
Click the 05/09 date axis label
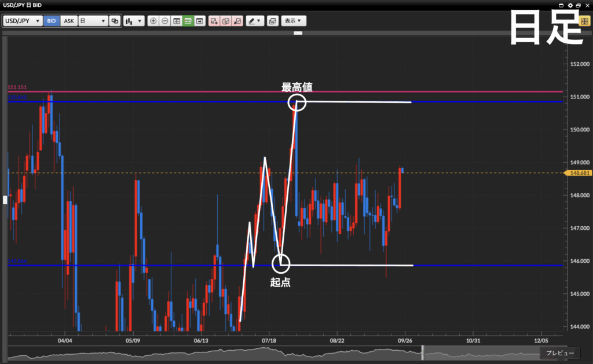click(x=133, y=341)
